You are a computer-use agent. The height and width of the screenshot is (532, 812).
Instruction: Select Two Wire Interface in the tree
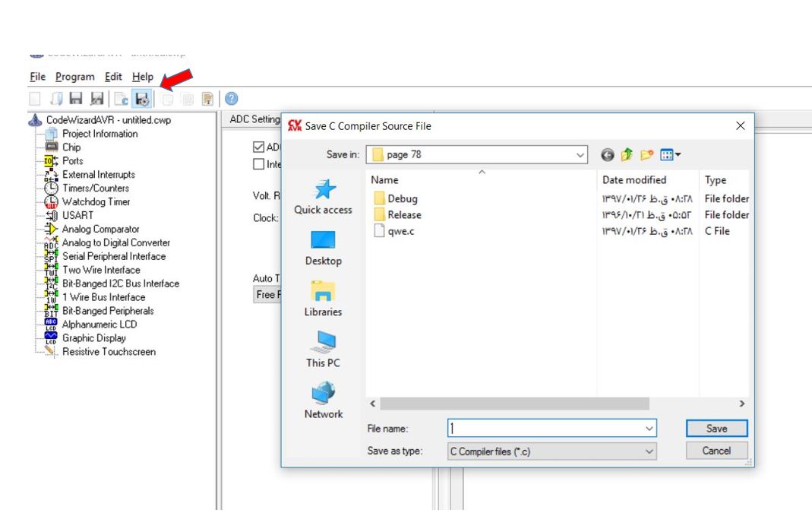pos(101,270)
